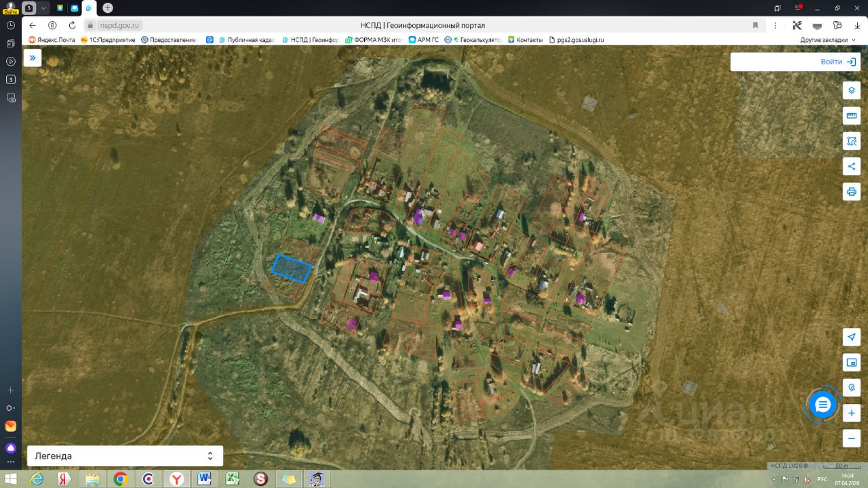Open the browser downloads panel
Viewport: 868px width, 488px height.
click(x=857, y=25)
